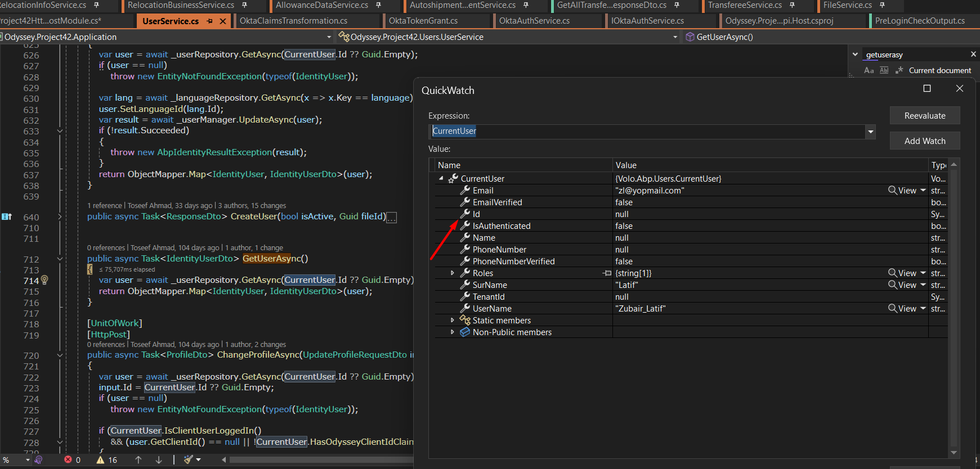Click the Expression input field
Viewport: 980px width, 469px height.
(647, 132)
